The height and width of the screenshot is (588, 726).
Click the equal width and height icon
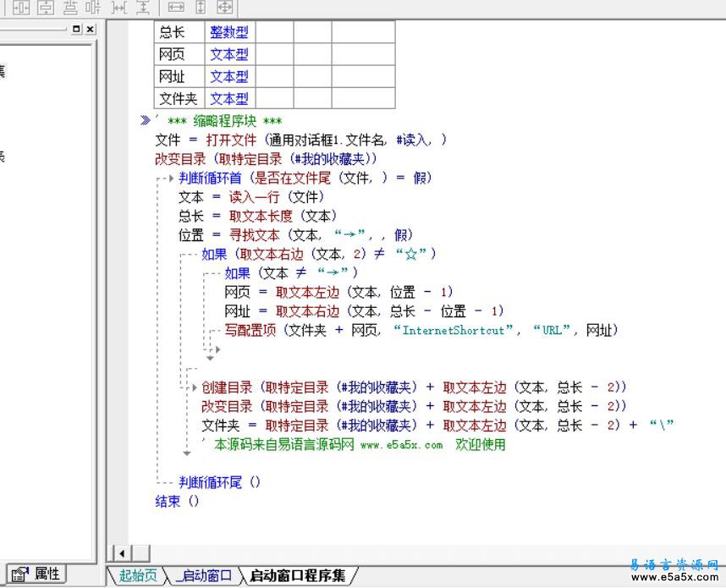pos(224,8)
